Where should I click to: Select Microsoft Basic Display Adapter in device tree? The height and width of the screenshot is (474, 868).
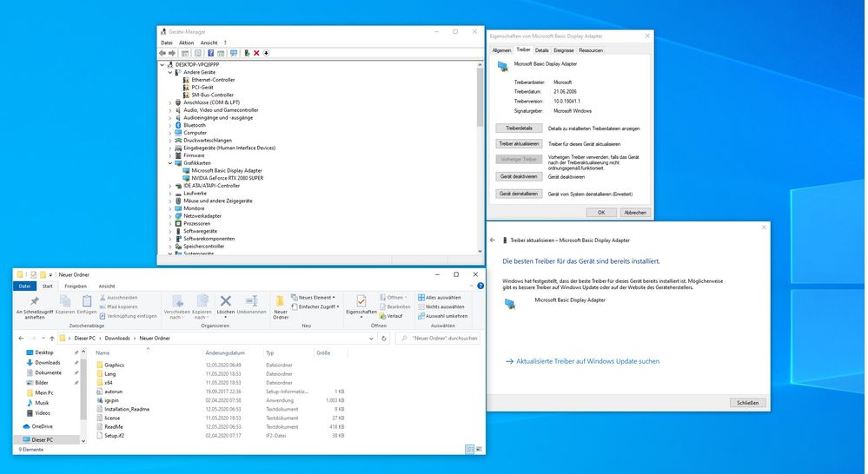[227, 170]
